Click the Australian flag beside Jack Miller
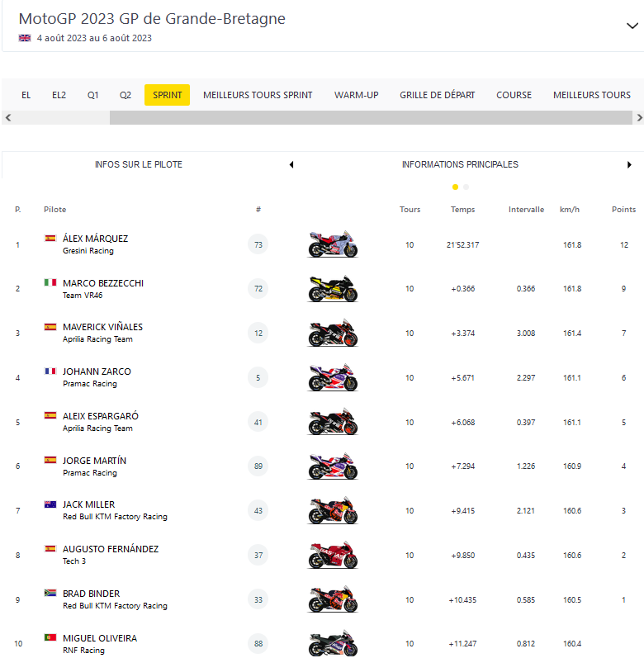Screen dimensions: 644x658 (50, 504)
